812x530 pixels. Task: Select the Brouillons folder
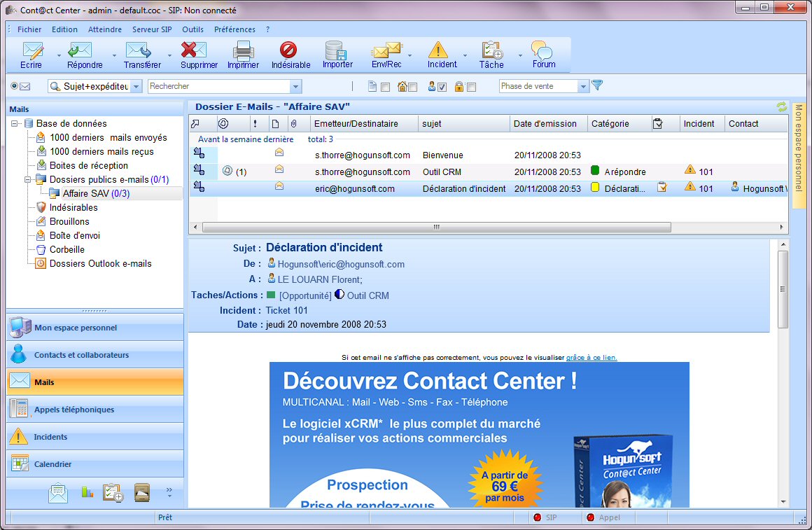click(x=69, y=221)
